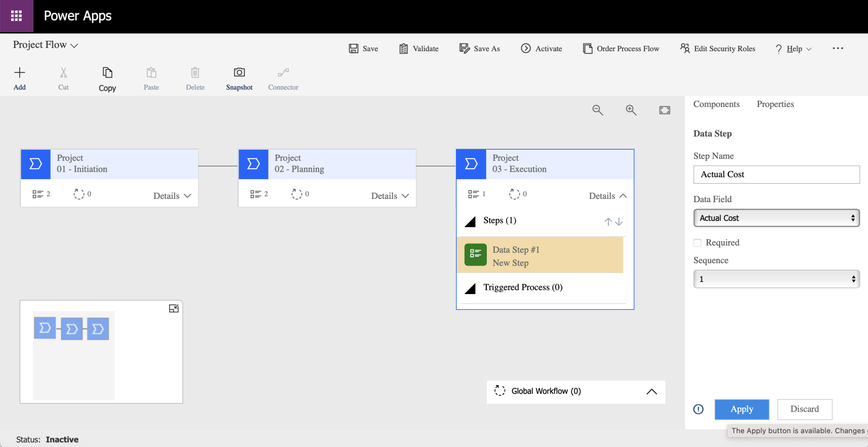
Task: Click the Apply button
Action: (742, 409)
